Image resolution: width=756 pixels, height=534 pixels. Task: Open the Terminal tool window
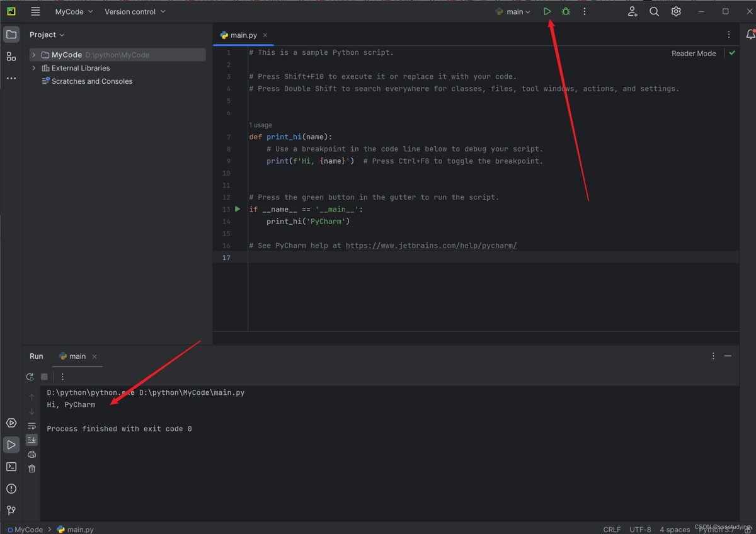click(x=11, y=467)
